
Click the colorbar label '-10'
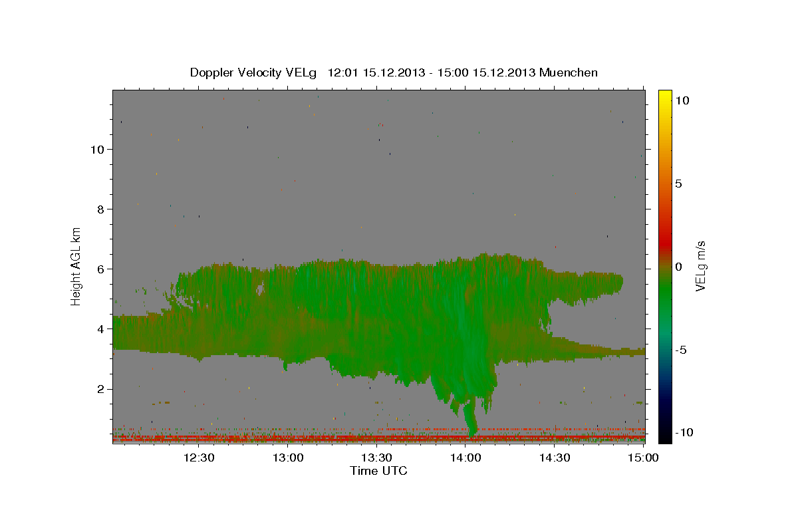pos(684,432)
